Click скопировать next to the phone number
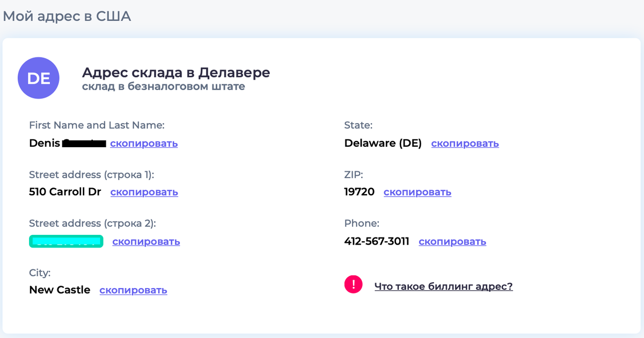This screenshot has height=338, width=644. click(452, 241)
